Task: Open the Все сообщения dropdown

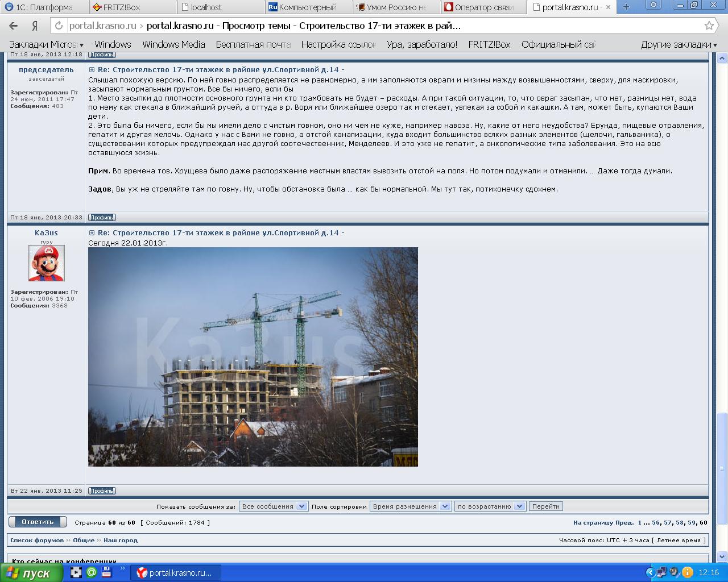Action: pos(274,506)
